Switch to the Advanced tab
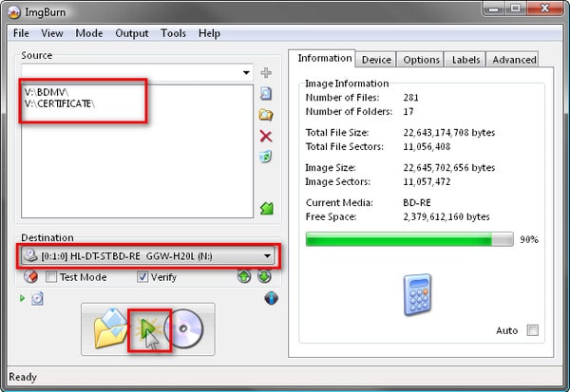This screenshot has height=392, width=570. pyautogui.click(x=514, y=60)
